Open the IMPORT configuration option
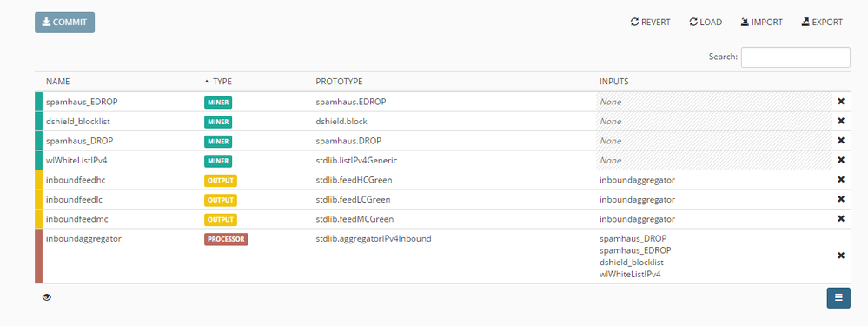This screenshot has height=326, width=868. point(762,23)
